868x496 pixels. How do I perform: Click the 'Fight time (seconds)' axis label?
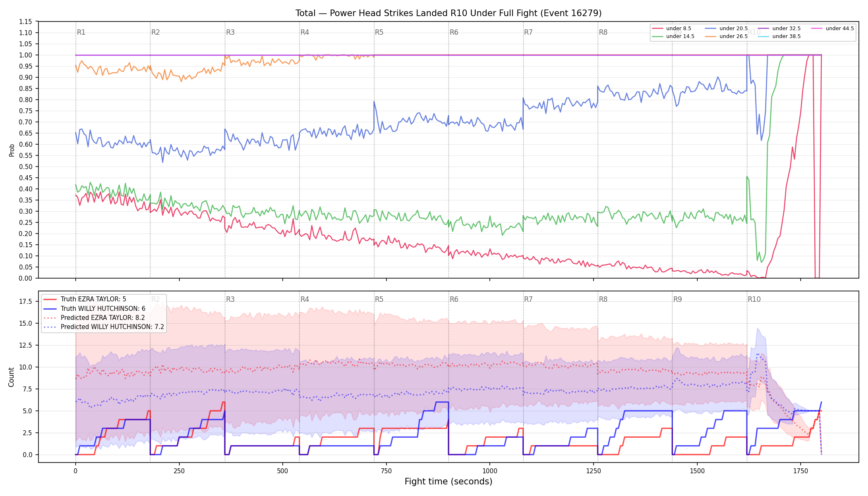click(448, 482)
